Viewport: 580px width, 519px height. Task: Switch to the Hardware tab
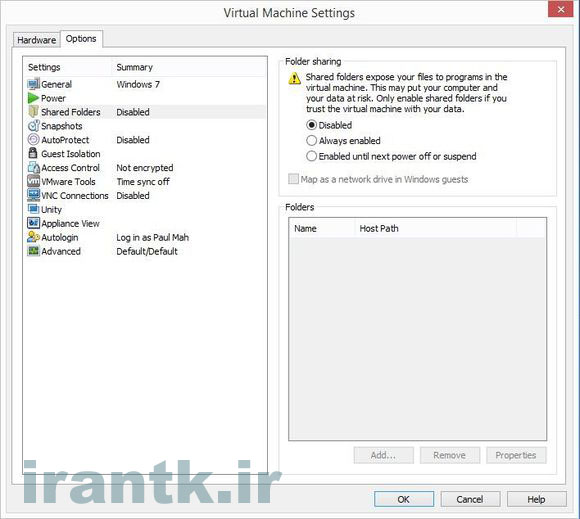click(x=37, y=40)
